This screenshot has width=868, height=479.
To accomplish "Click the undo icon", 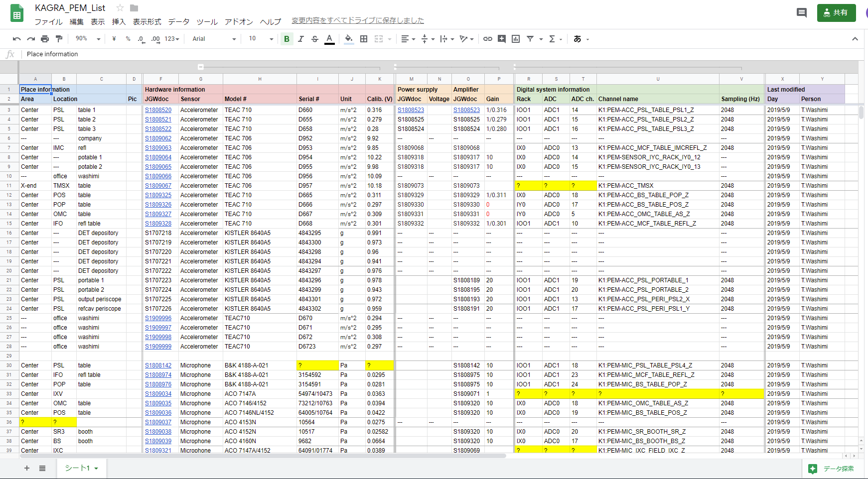I will pyautogui.click(x=17, y=39).
